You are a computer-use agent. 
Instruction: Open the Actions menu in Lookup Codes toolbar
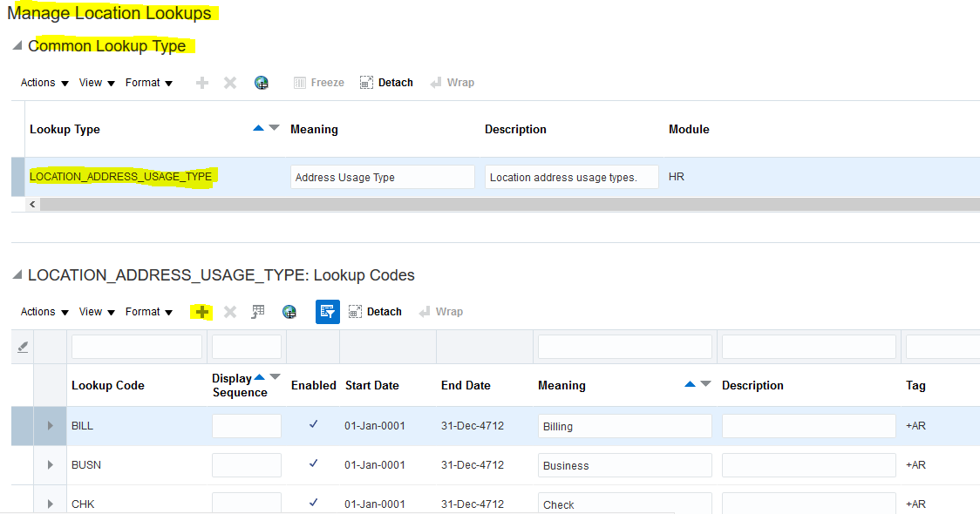[x=37, y=311]
